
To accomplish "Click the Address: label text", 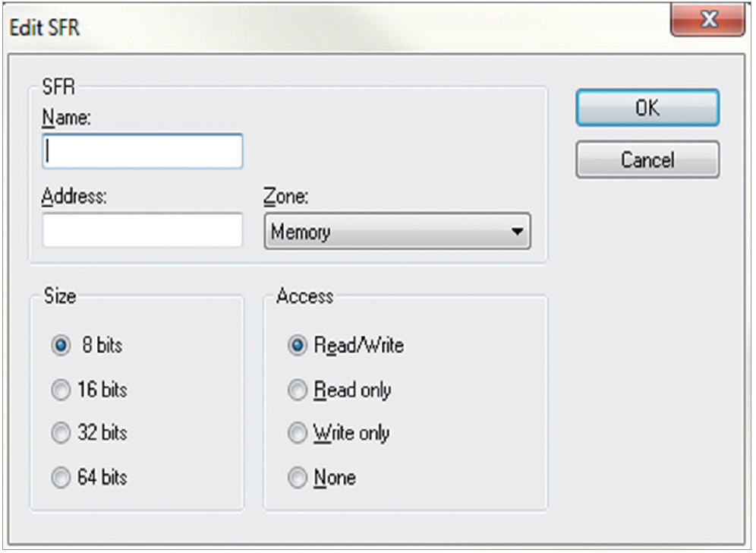I will tap(75, 196).
